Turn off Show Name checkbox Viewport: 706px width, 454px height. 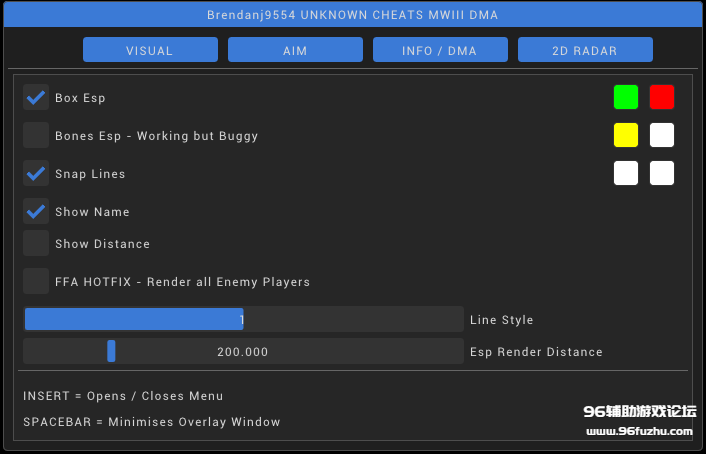pos(36,211)
